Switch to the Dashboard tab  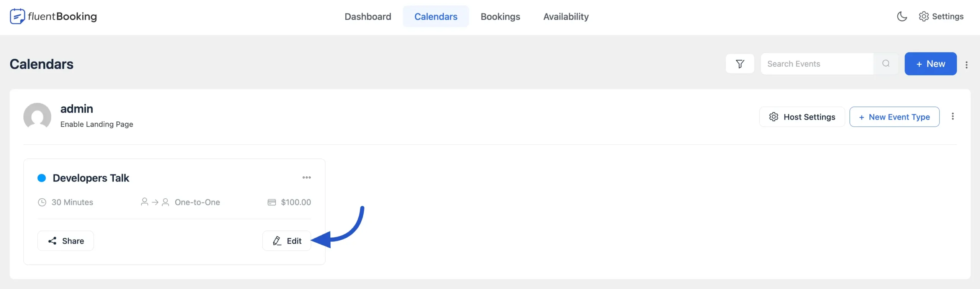coord(367,16)
